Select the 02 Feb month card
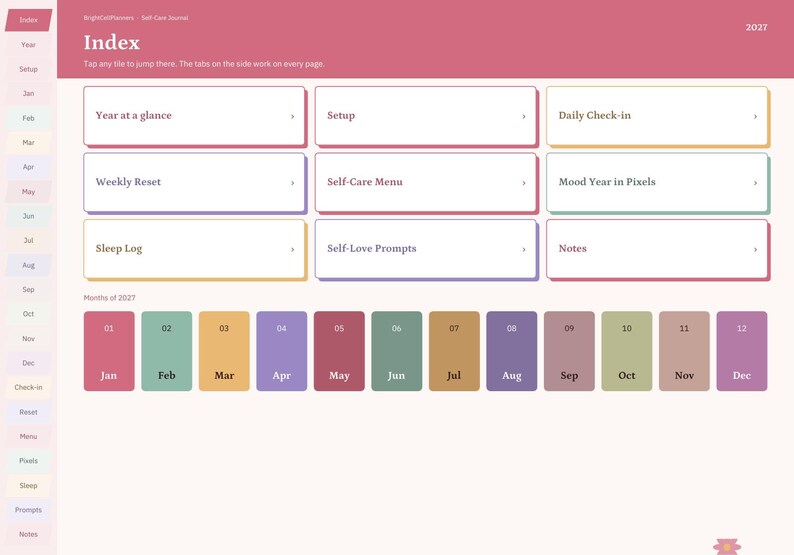 (167, 351)
